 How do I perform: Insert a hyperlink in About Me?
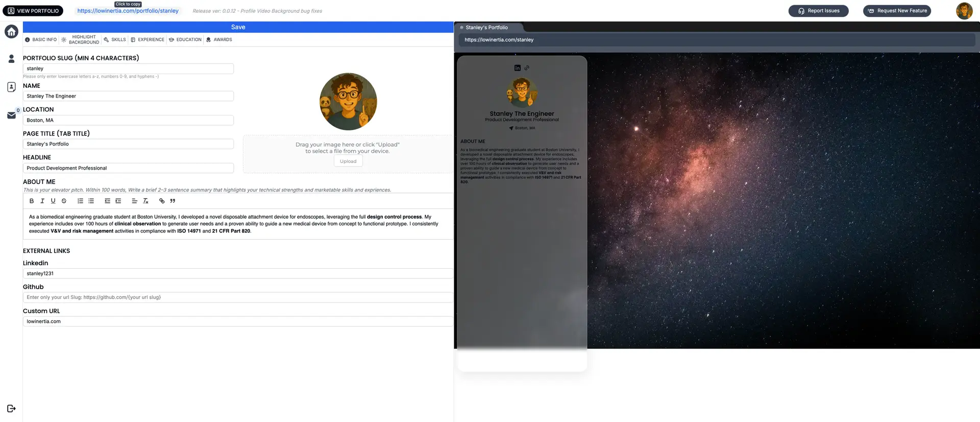[162, 201]
